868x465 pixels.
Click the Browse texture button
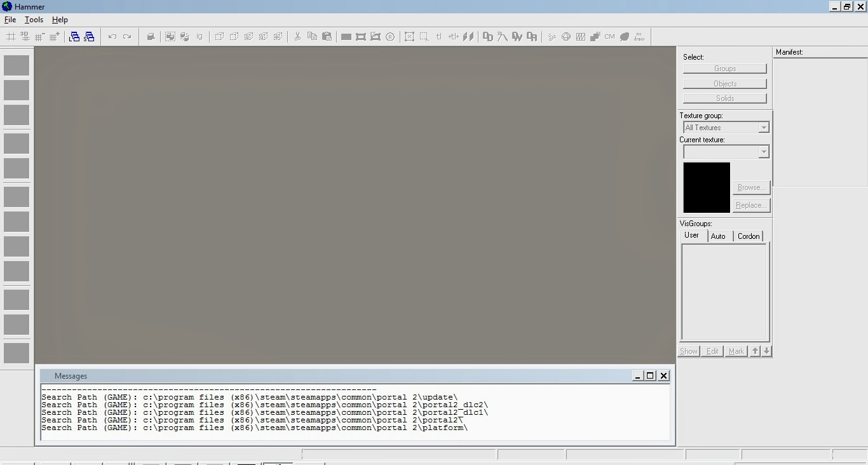click(750, 187)
